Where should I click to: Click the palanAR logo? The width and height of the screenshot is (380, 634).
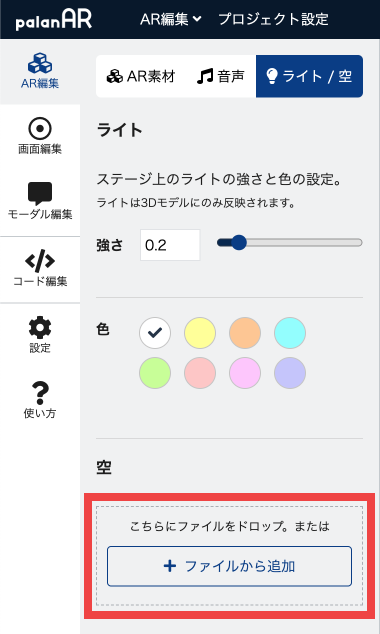point(54,19)
